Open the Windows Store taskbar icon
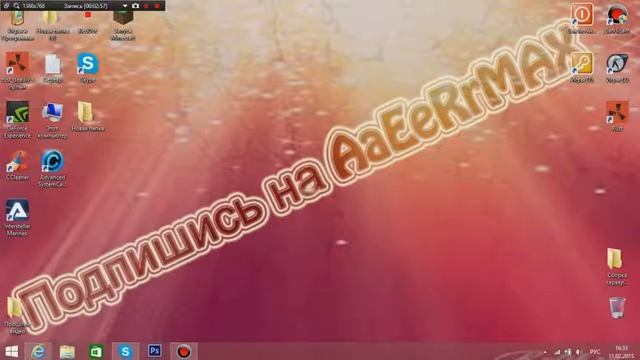The width and height of the screenshot is (640, 360). pos(96,351)
